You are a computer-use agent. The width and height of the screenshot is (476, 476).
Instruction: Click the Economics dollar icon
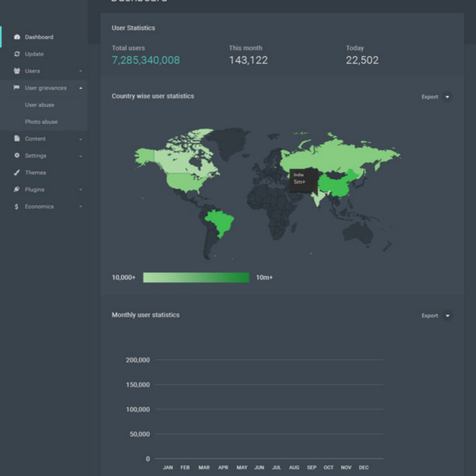pos(16,206)
